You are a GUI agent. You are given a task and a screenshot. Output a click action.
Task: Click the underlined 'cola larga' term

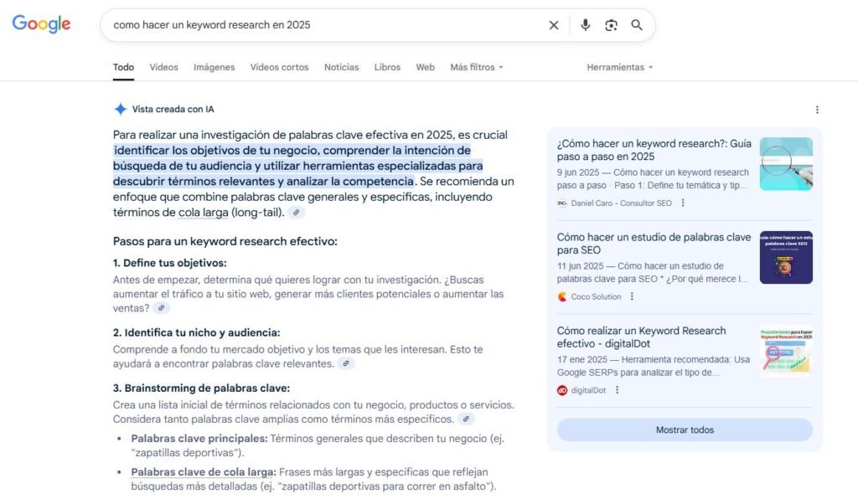point(203,213)
